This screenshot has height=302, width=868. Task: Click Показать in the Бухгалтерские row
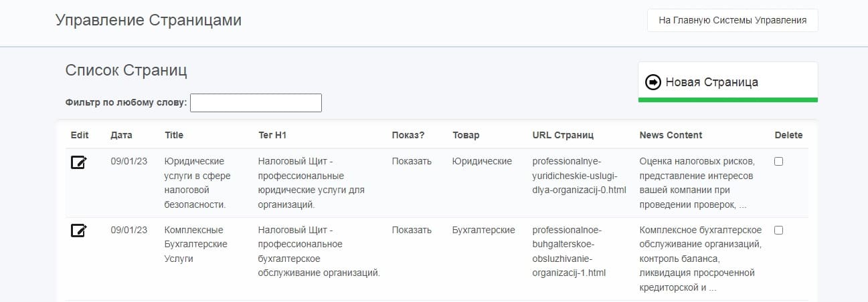point(412,230)
